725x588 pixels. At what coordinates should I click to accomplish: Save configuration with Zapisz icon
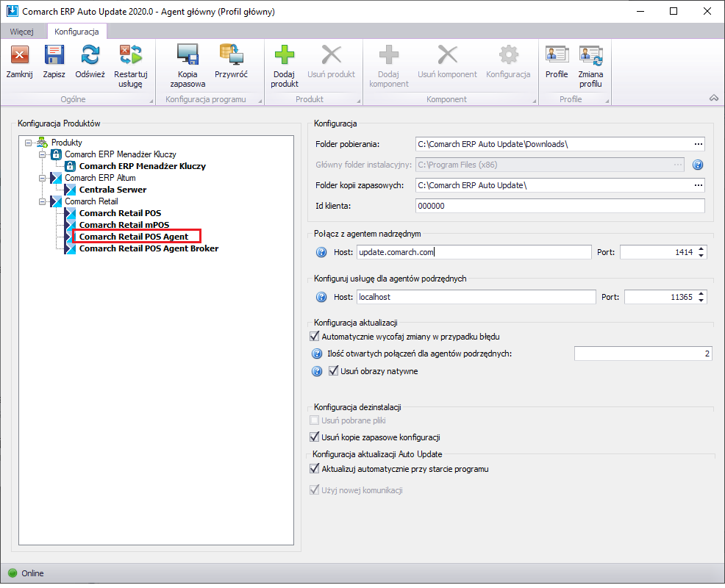(x=54, y=55)
